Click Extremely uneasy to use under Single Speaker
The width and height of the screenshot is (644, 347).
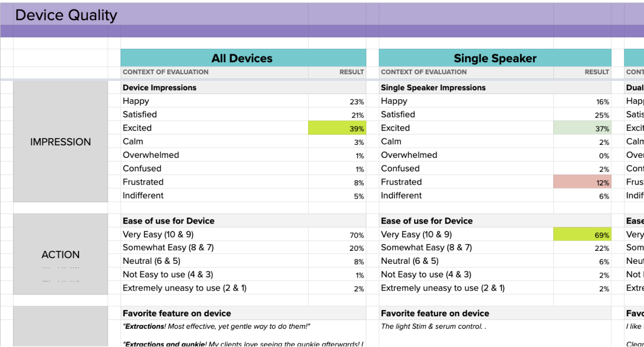pyautogui.click(x=443, y=288)
